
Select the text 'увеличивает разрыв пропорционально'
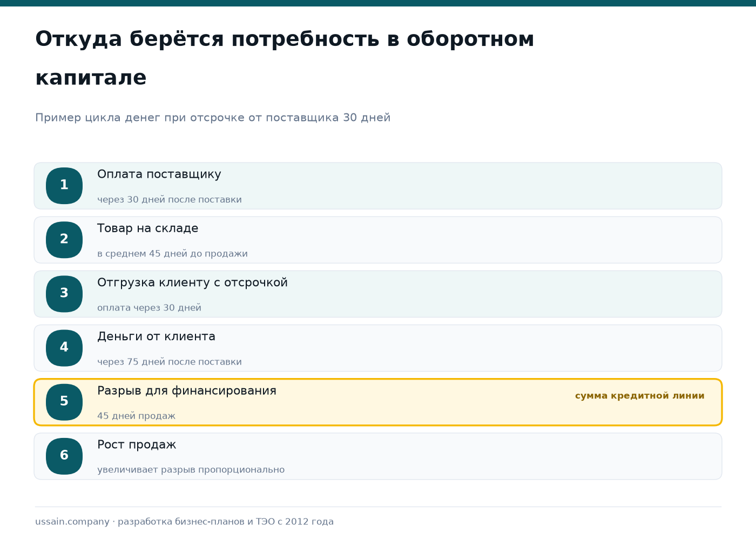pos(191,470)
